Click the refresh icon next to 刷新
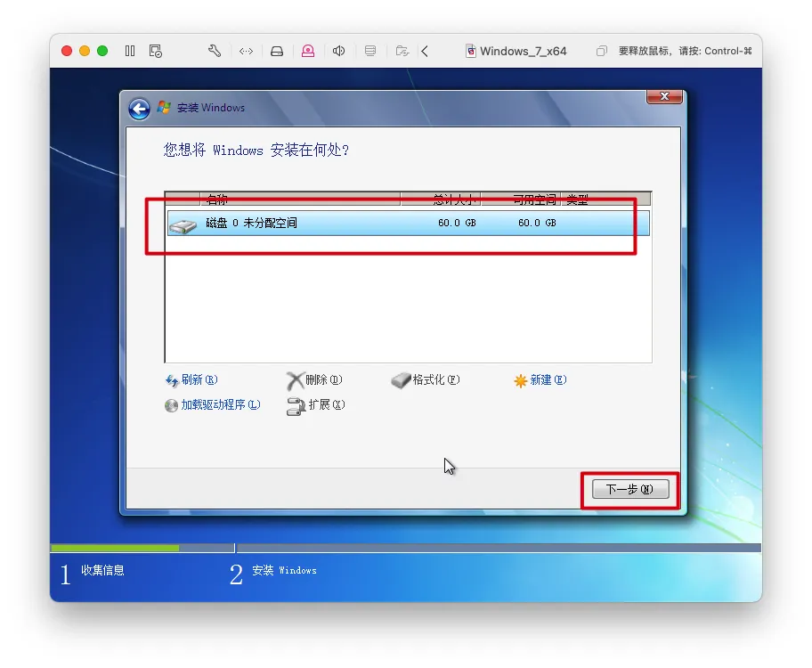812x668 pixels. [x=172, y=381]
